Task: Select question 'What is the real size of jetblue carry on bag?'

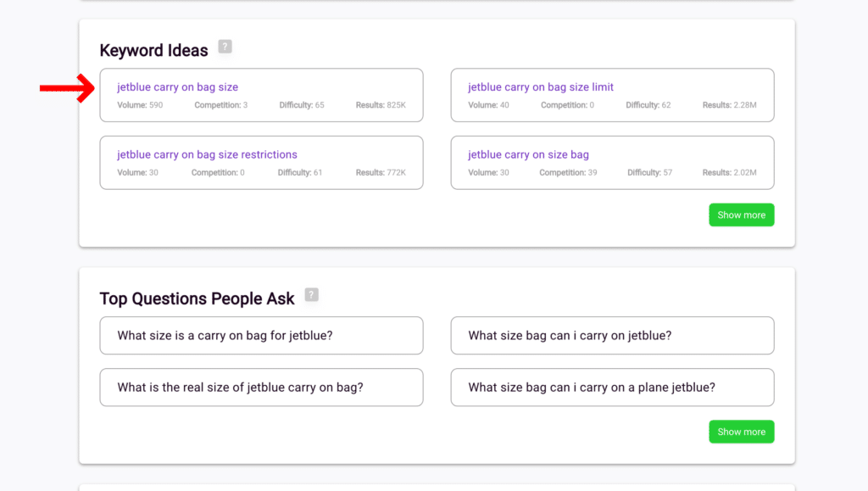Action: tap(261, 388)
